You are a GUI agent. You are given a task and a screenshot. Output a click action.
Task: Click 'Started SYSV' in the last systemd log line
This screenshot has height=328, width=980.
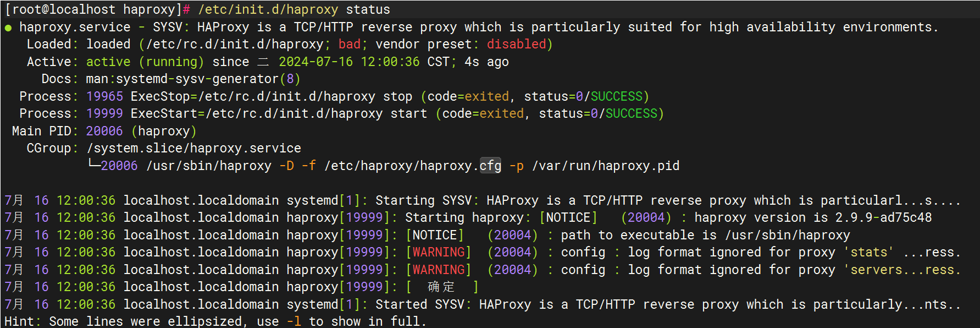point(420,304)
